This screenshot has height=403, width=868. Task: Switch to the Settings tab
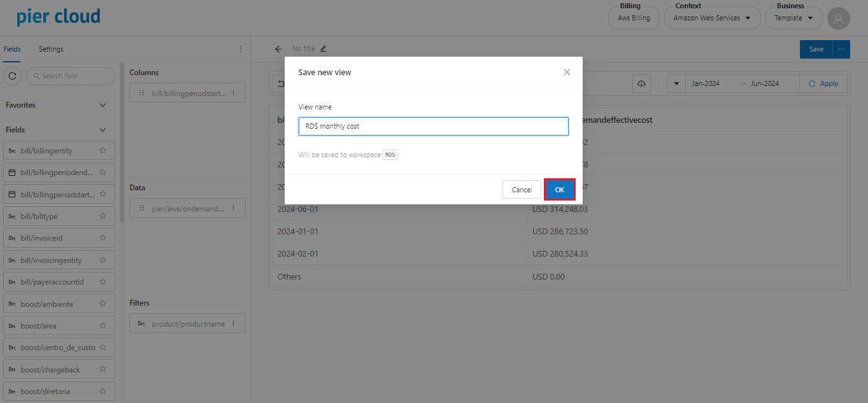[x=51, y=49]
